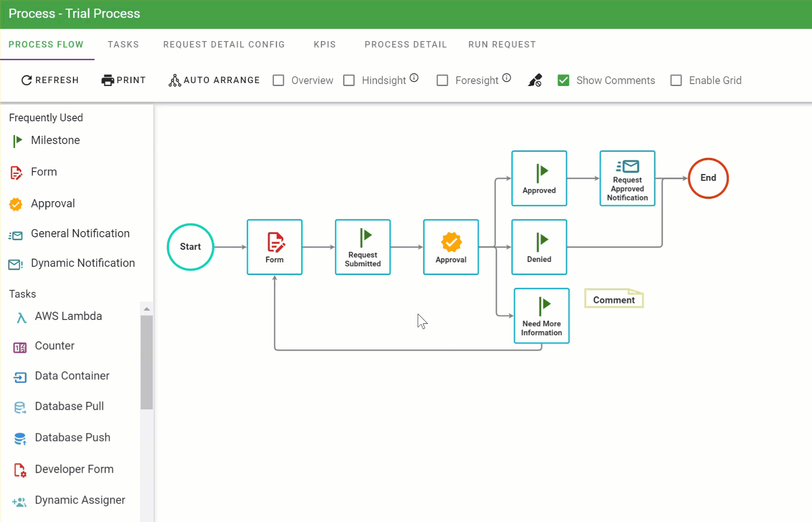
Task: Select the Dynamic Assigner icon
Action: [20, 501]
